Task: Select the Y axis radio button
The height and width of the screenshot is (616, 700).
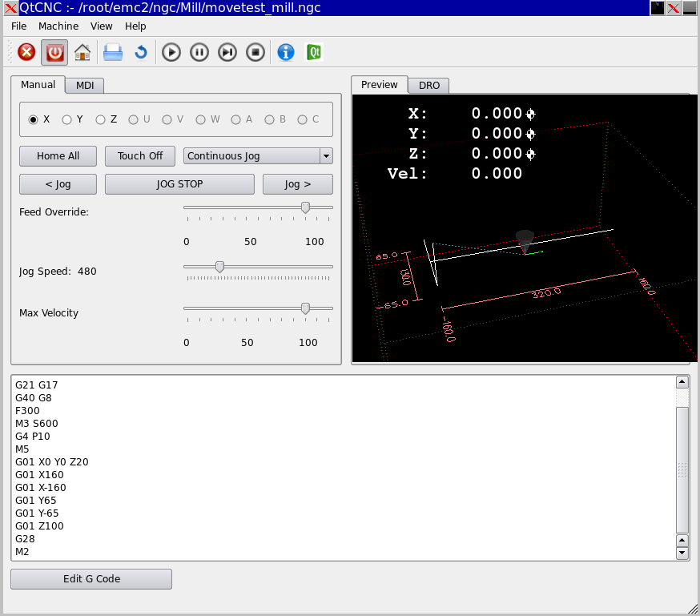Action: click(67, 119)
